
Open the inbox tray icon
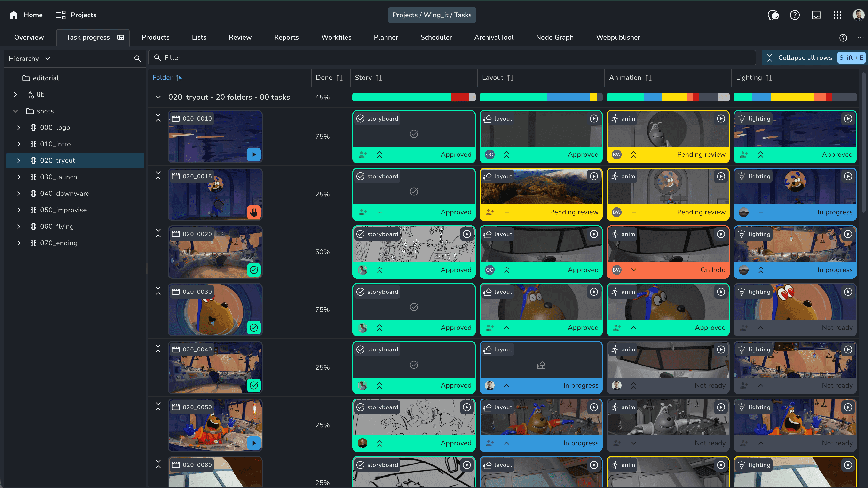(x=816, y=15)
